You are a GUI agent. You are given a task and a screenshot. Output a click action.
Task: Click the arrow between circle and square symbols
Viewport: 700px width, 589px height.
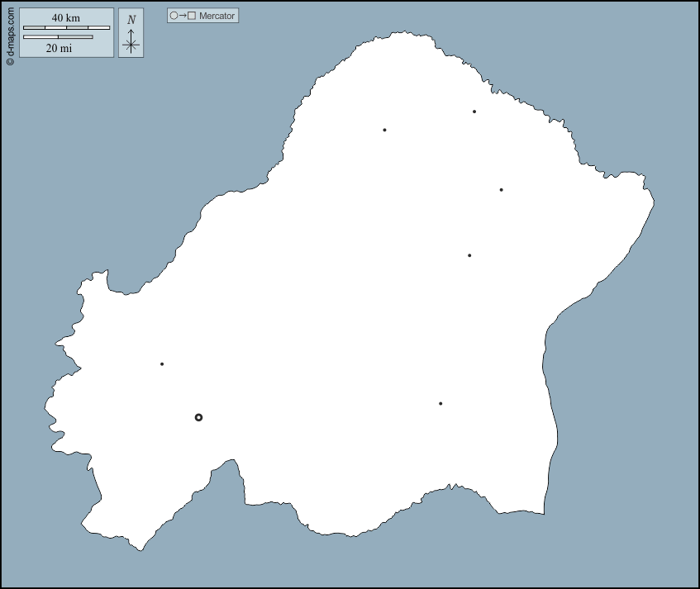point(183,16)
